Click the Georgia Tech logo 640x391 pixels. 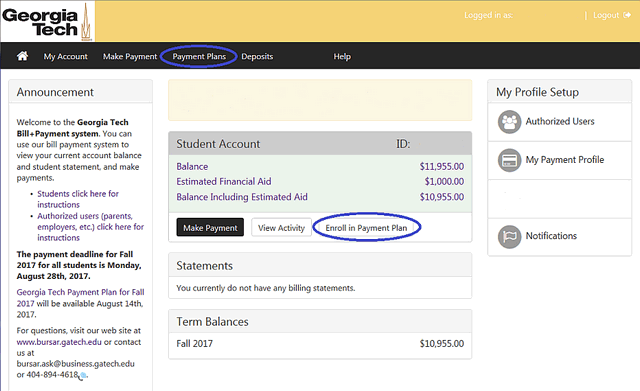47,21
